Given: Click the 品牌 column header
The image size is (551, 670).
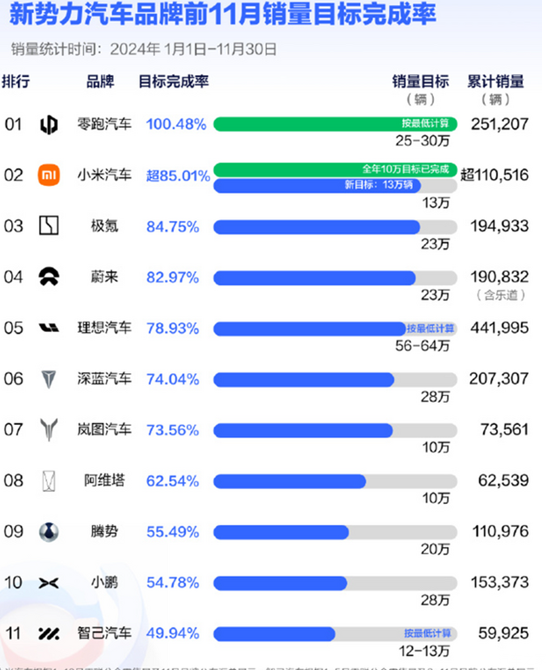Looking at the screenshot, I should (100, 81).
